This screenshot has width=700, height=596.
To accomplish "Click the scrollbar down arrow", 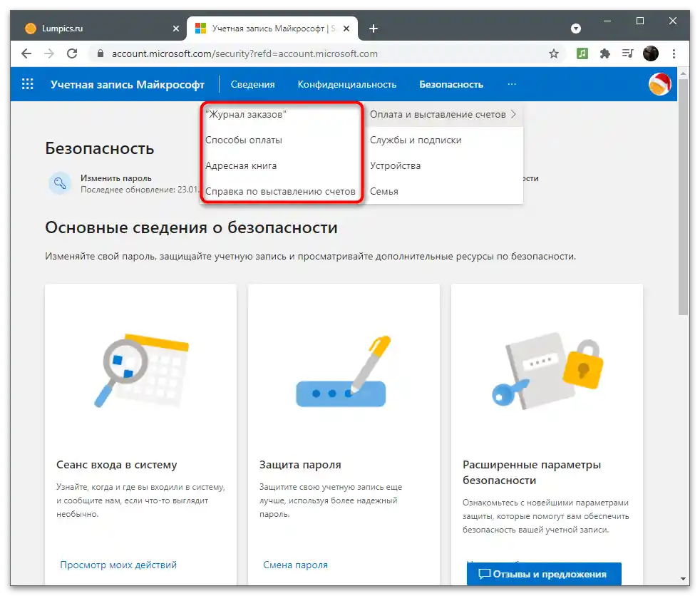I will [x=684, y=579].
